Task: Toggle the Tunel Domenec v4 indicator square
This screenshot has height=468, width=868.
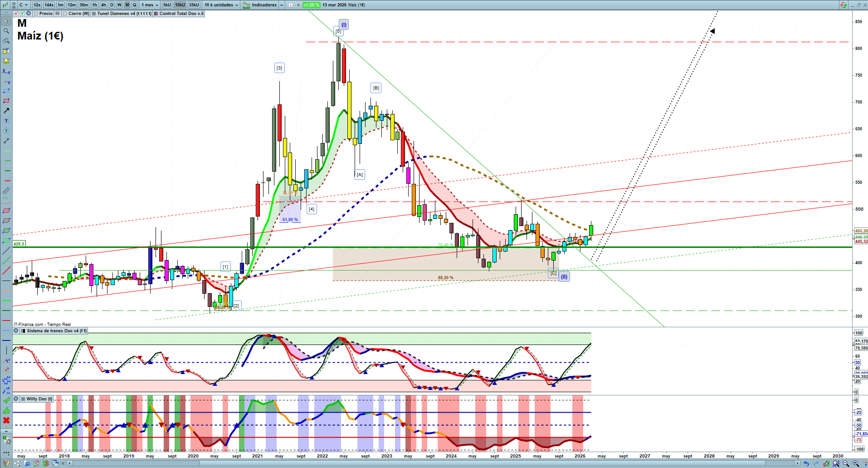Action: 94,14
